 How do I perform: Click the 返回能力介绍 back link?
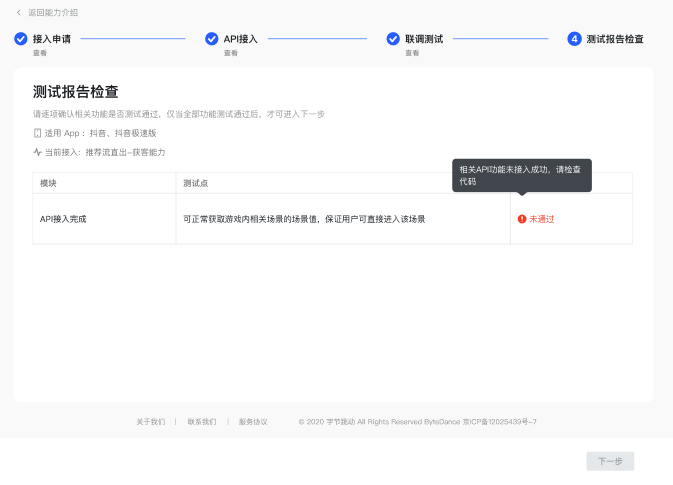(52, 12)
